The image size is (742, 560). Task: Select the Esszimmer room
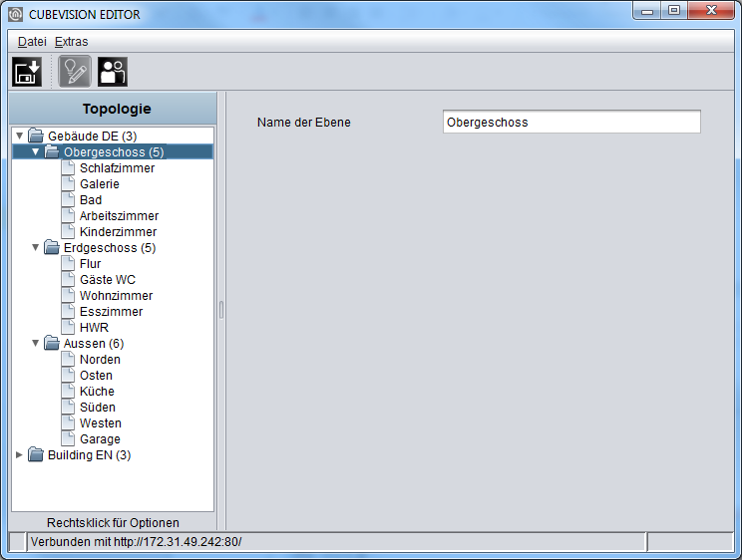tap(112, 312)
